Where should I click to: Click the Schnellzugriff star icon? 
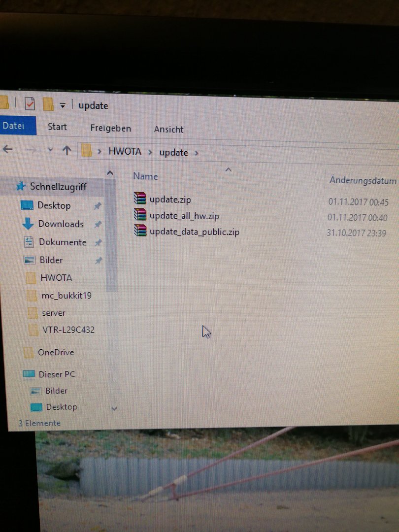(x=21, y=186)
